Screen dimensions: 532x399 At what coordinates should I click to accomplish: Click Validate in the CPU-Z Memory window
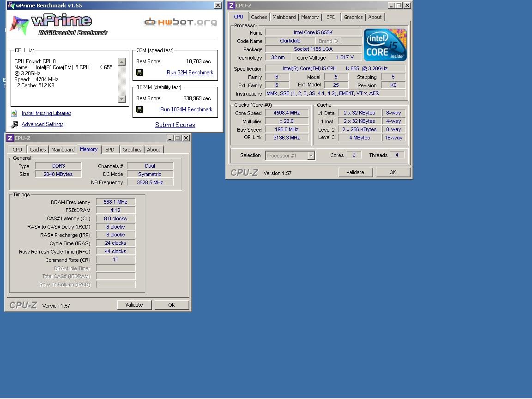(x=134, y=305)
